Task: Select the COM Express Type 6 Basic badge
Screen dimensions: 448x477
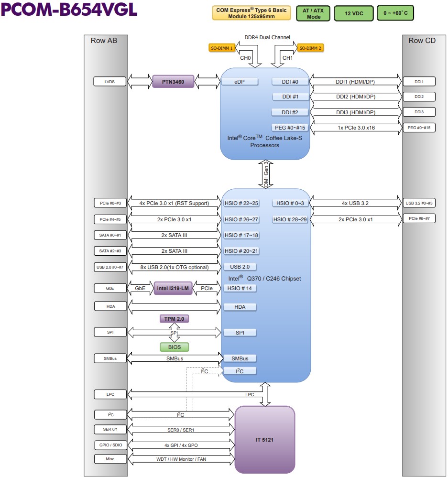Action: (x=251, y=13)
